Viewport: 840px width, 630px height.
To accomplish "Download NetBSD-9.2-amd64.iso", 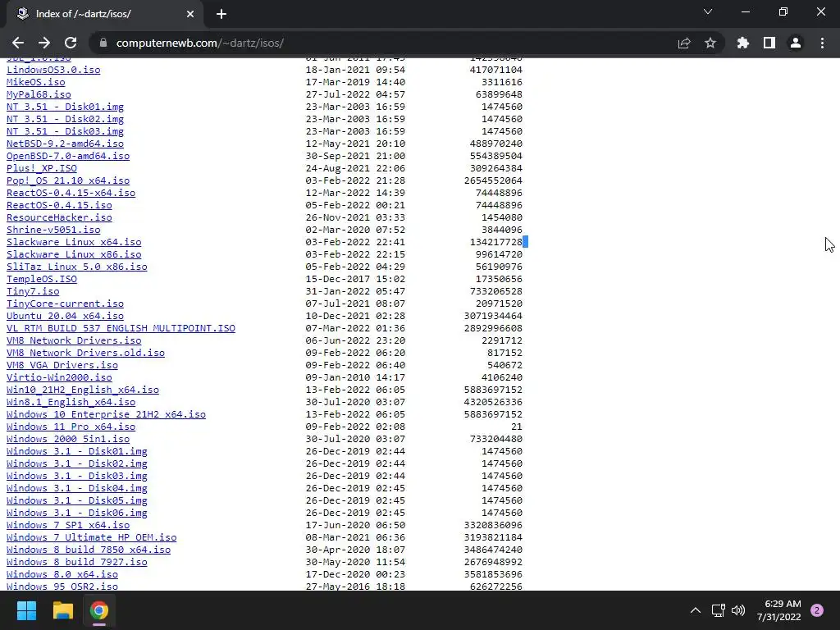I will 65,144.
